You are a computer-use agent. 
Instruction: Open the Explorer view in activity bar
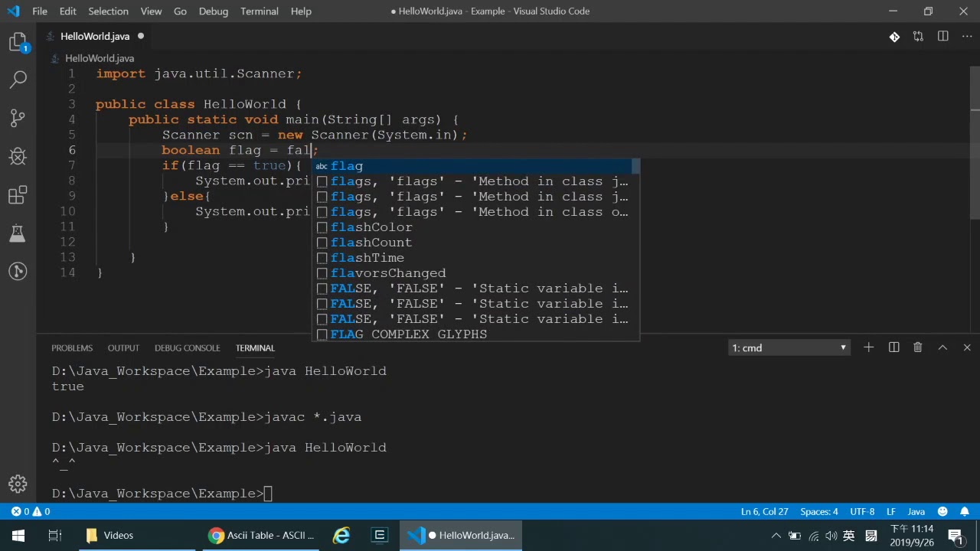click(18, 42)
